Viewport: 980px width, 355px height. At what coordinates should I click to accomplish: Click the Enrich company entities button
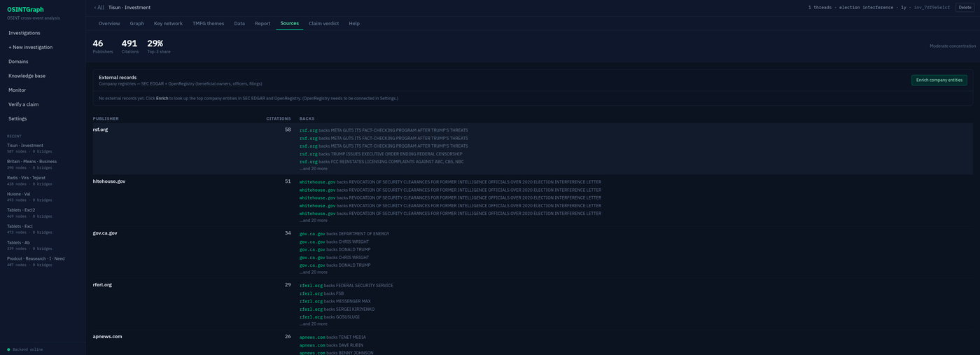[939, 80]
